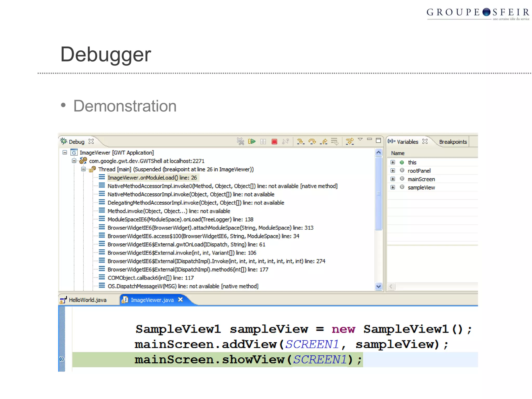The image size is (532, 399).
Task: Resume execution with the green play icon
Action: click(x=252, y=142)
